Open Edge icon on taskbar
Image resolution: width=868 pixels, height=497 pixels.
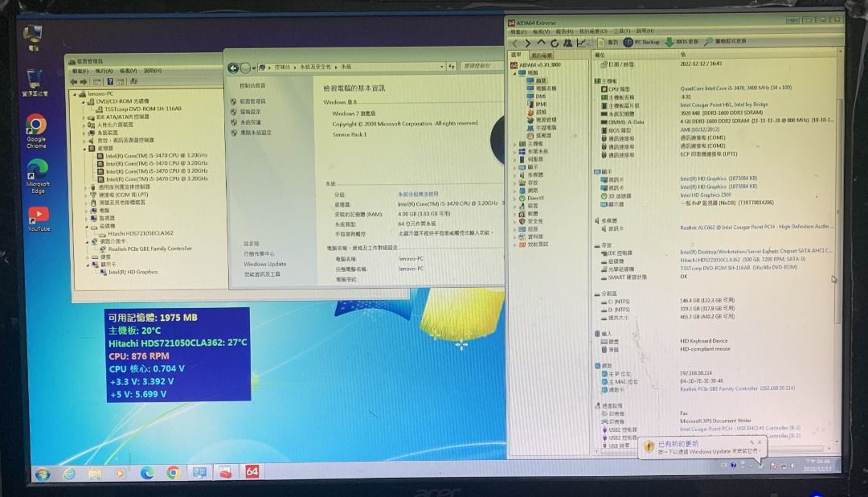click(147, 473)
